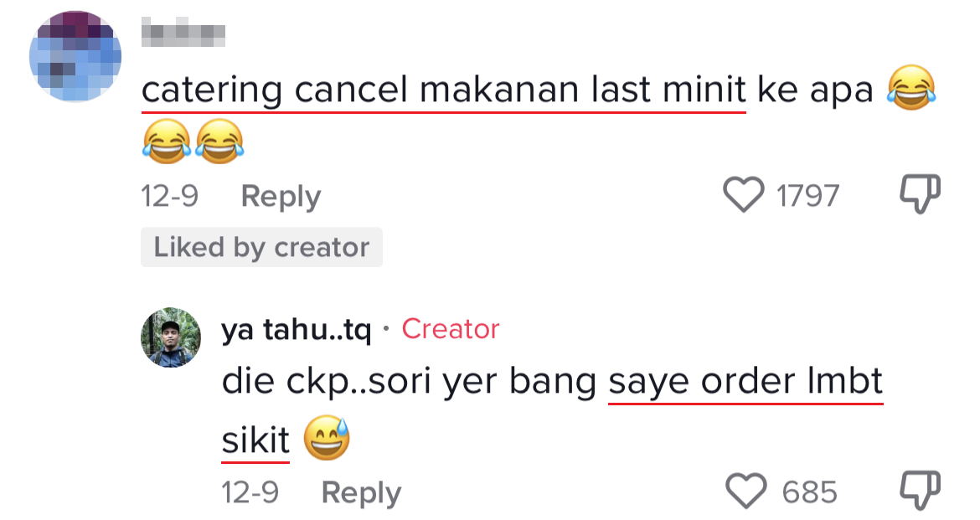Click the 12-9 date on top comment

(170, 197)
